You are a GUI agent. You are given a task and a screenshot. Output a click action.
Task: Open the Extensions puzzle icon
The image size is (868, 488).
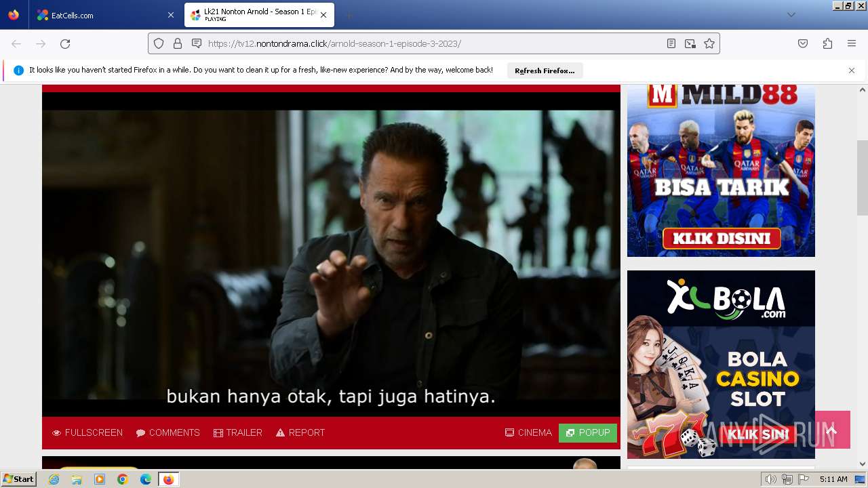pos(827,43)
